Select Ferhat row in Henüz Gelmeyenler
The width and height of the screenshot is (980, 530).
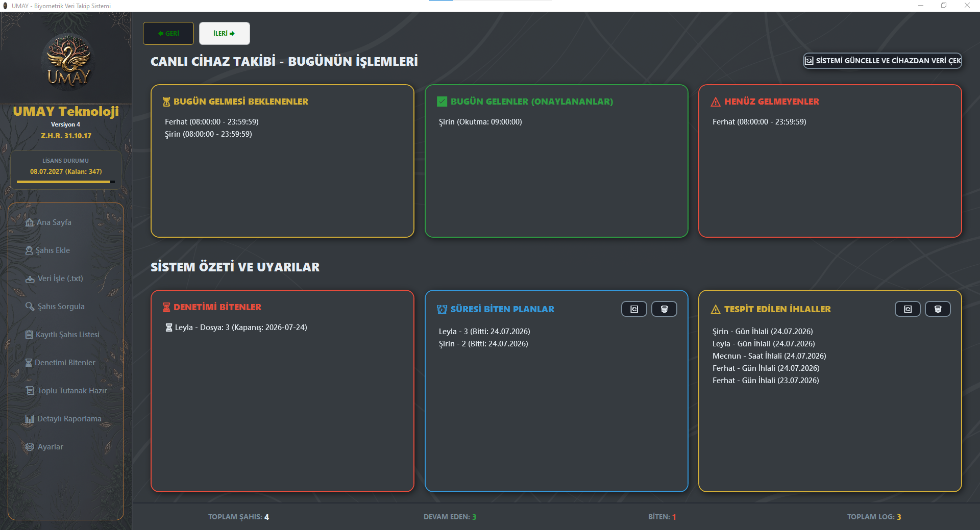[x=759, y=122]
